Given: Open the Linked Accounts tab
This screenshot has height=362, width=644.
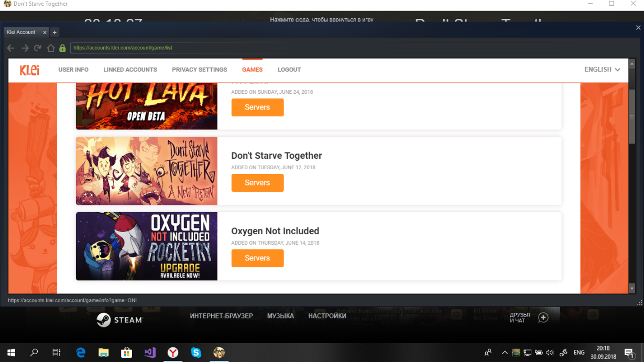Looking at the screenshot, I should [130, 70].
